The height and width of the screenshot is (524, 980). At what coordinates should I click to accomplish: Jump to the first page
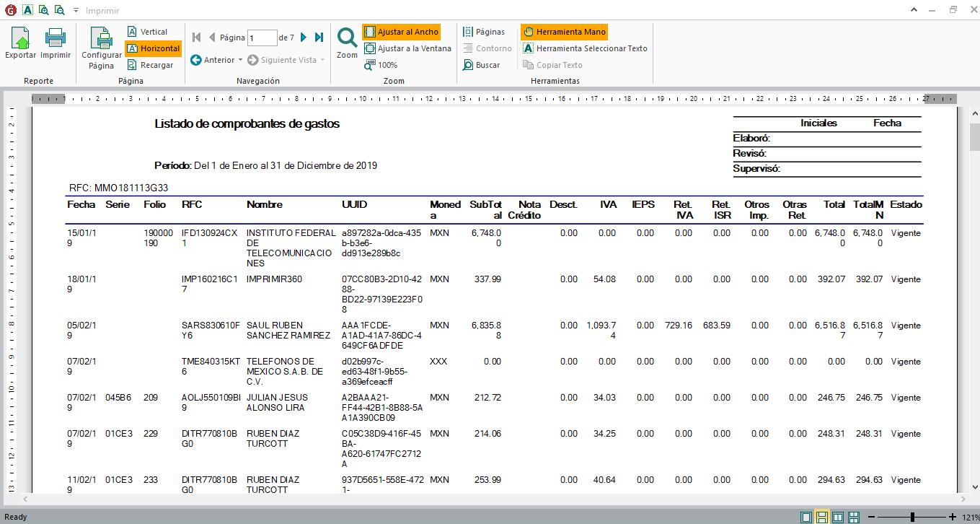pos(197,38)
